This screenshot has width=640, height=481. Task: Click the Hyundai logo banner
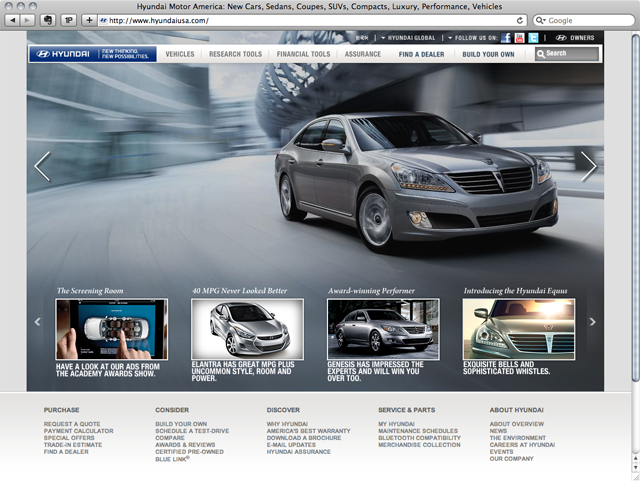[x=93, y=54]
